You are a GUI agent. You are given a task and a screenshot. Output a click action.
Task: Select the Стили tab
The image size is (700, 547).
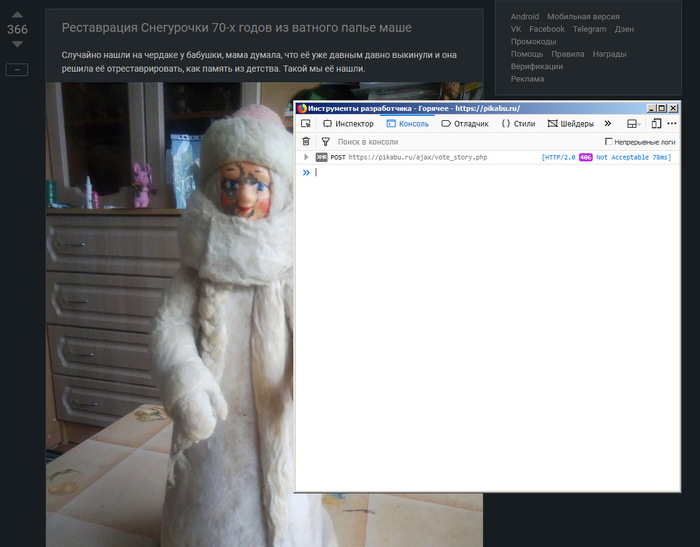tap(518, 124)
